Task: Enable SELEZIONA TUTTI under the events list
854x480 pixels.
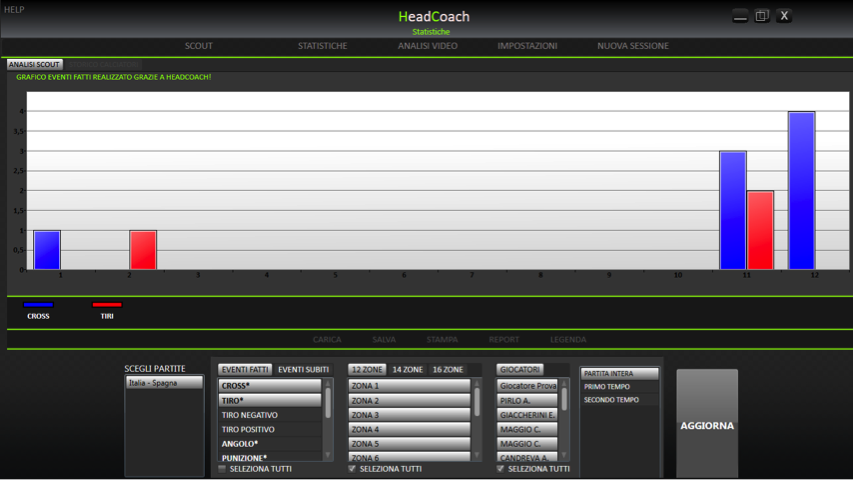Action: 222,468
